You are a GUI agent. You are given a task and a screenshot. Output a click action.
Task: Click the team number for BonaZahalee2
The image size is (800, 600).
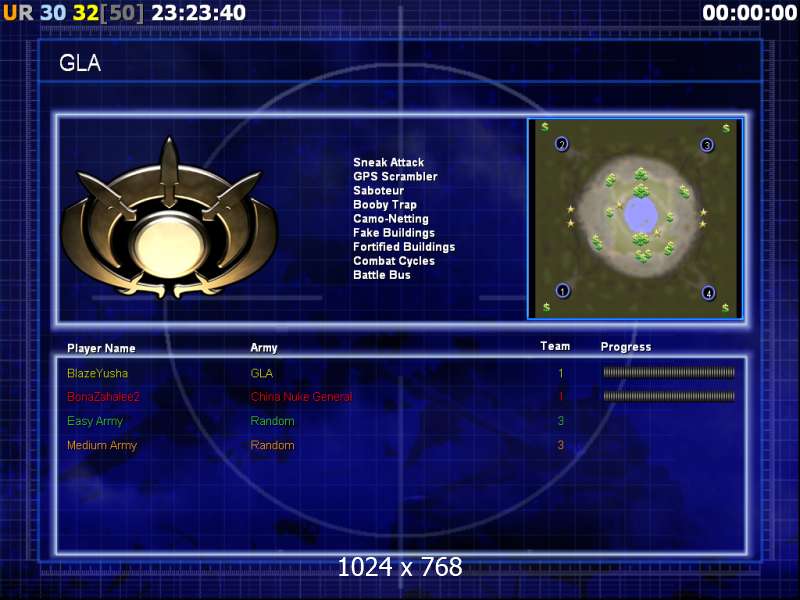561,396
